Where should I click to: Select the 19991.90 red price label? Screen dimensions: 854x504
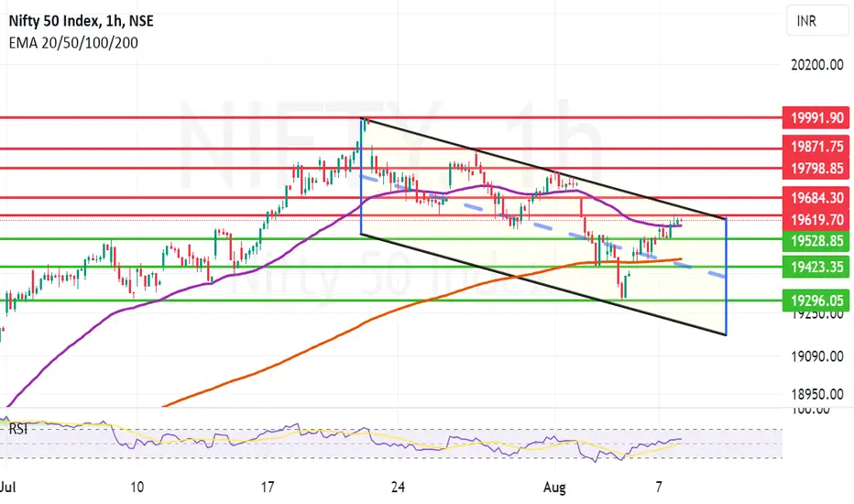(x=816, y=117)
